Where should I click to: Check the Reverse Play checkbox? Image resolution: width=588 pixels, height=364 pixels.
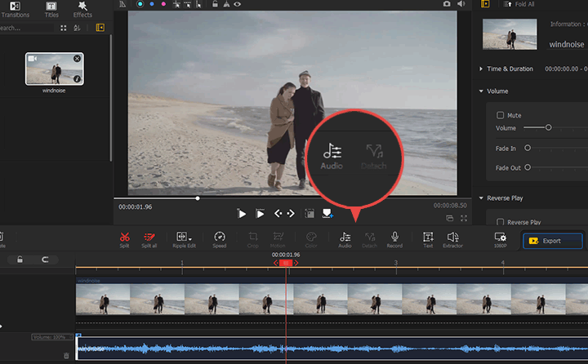(x=501, y=222)
